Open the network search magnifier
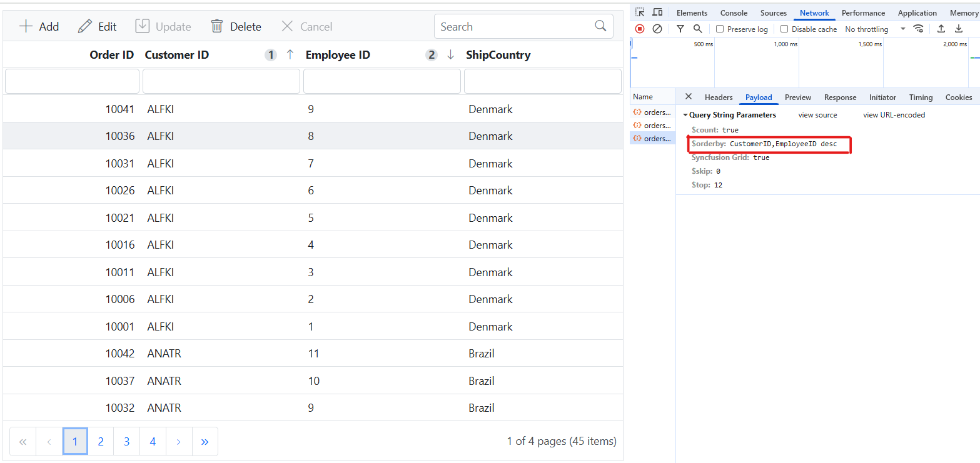This screenshot has width=980, height=463. click(697, 29)
